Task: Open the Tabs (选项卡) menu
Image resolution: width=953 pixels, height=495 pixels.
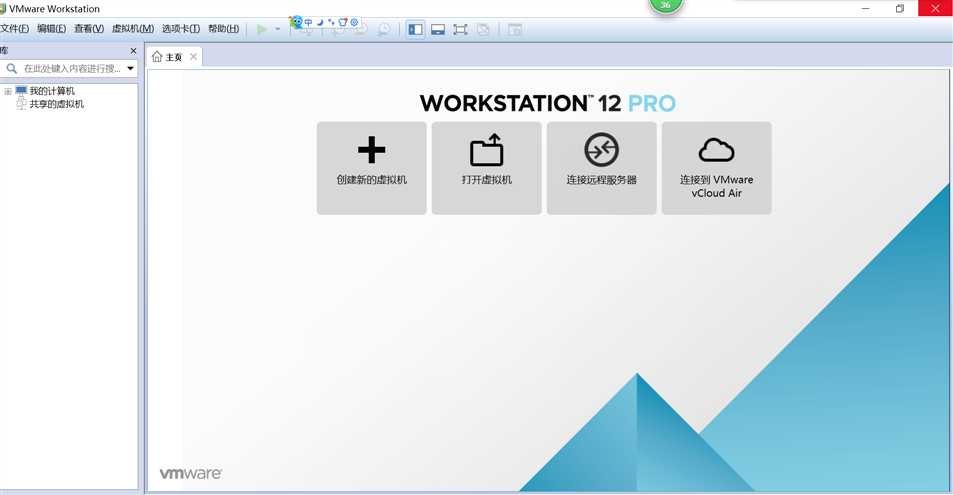Action: (181, 29)
